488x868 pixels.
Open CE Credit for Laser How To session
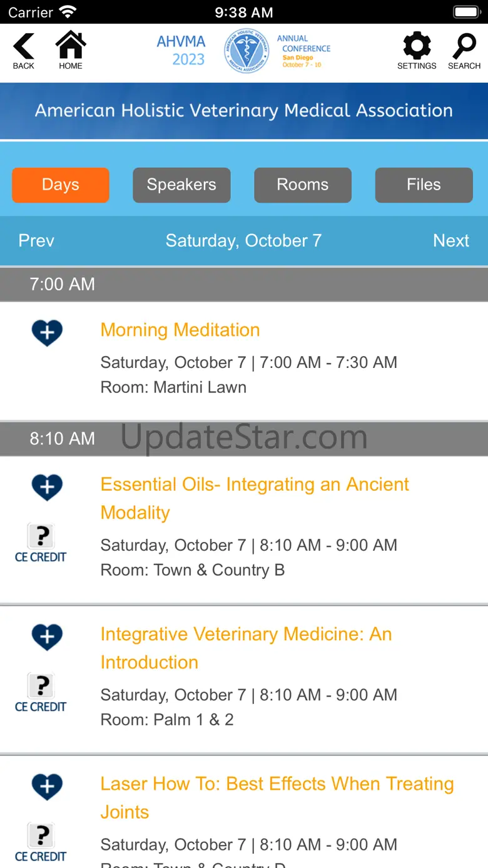click(41, 842)
